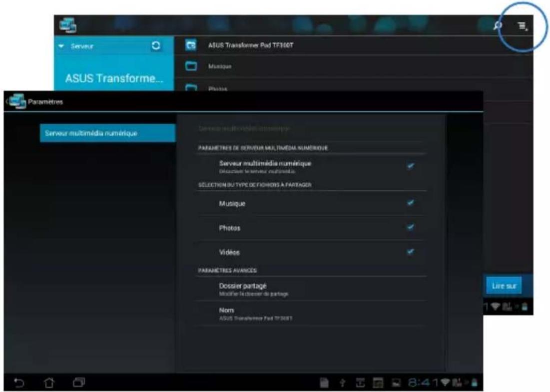Uncheck the Vidéos sharing checkbox
This screenshot has height=392, width=550.
click(x=411, y=252)
